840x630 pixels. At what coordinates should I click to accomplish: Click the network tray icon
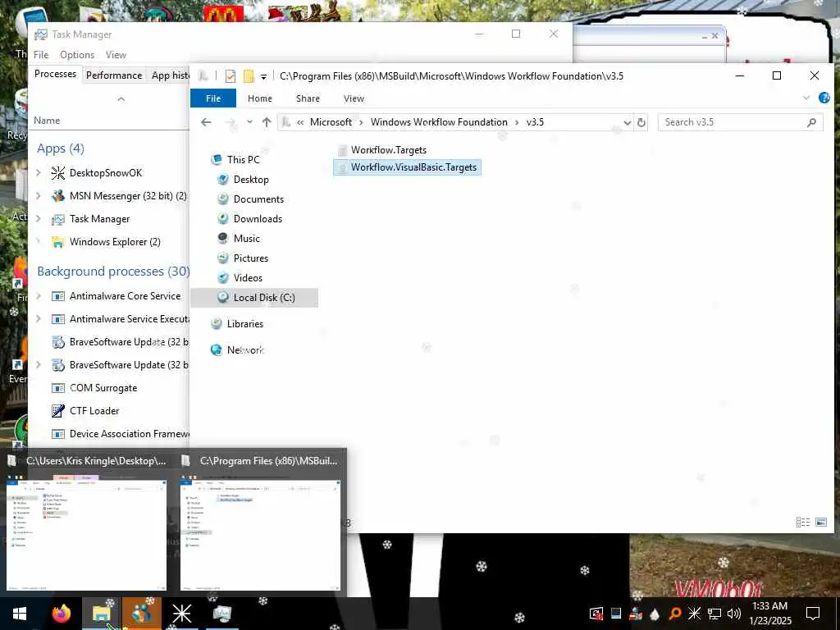coord(714,614)
